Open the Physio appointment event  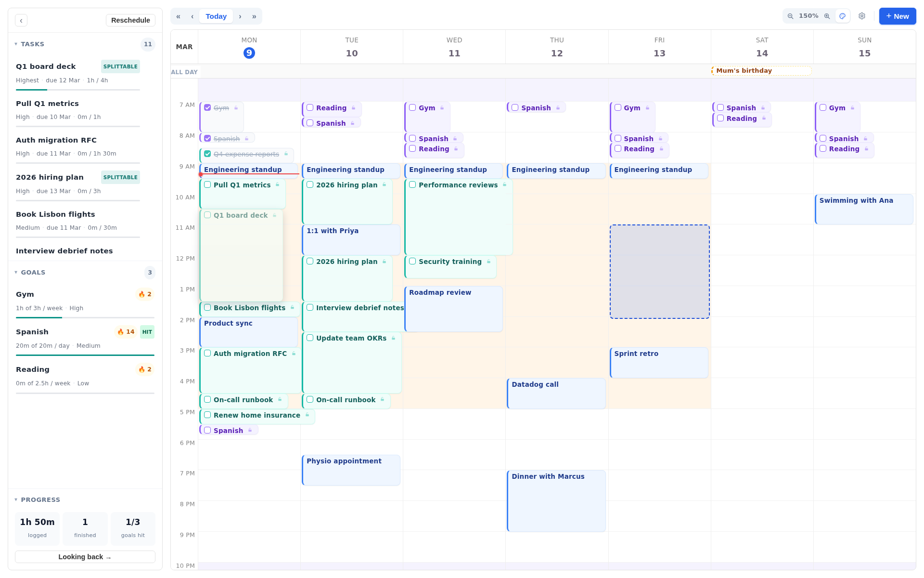tap(351, 470)
